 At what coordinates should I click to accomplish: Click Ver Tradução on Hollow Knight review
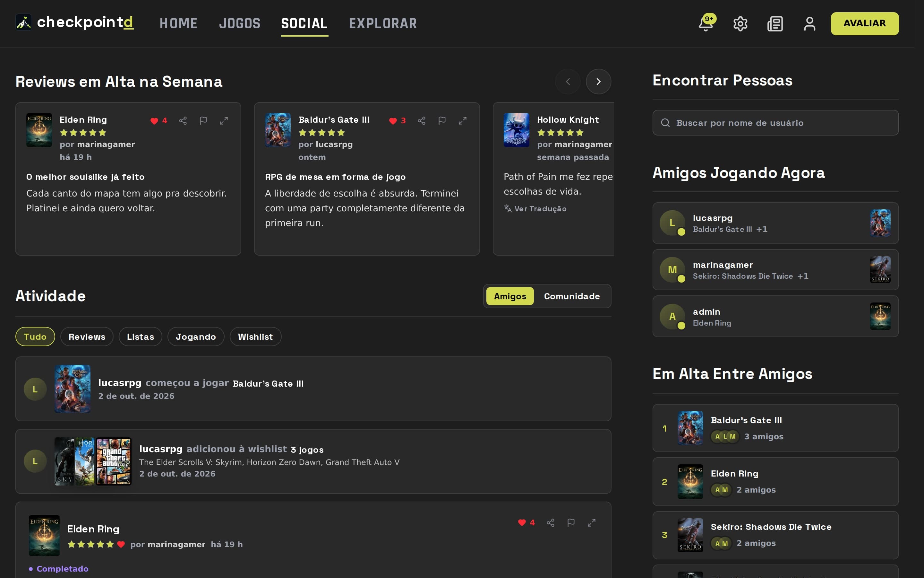coord(535,209)
